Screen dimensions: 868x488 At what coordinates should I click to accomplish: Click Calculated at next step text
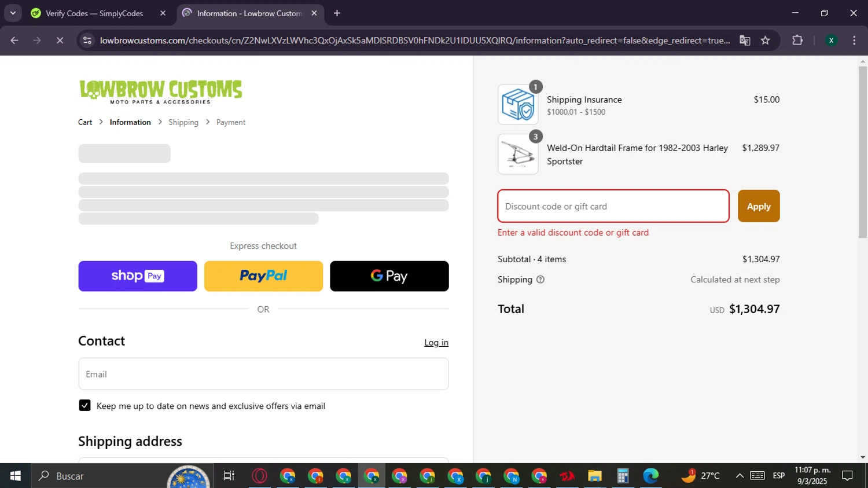pyautogui.click(x=735, y=280)
